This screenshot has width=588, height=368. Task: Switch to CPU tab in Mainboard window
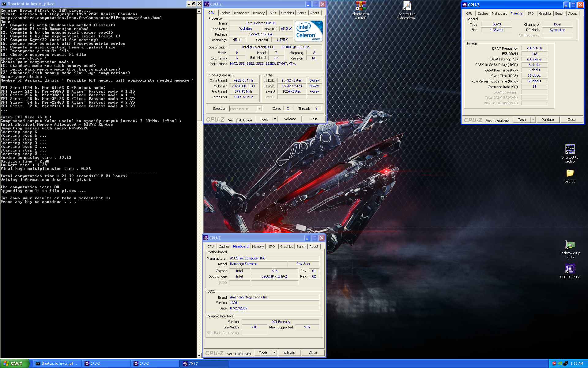(x=211, y=247)
